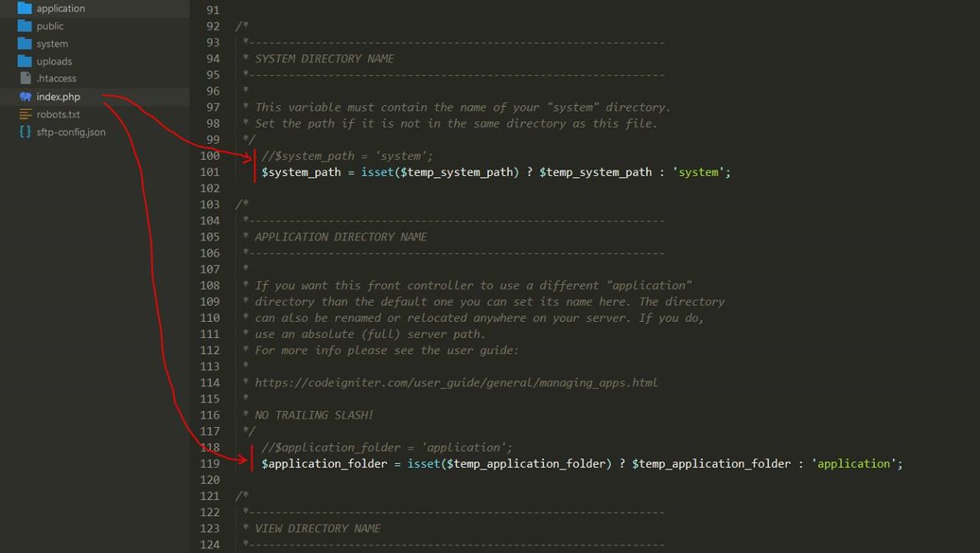
Task: Click line number 118 in gutter
Action: click(210, 447)
